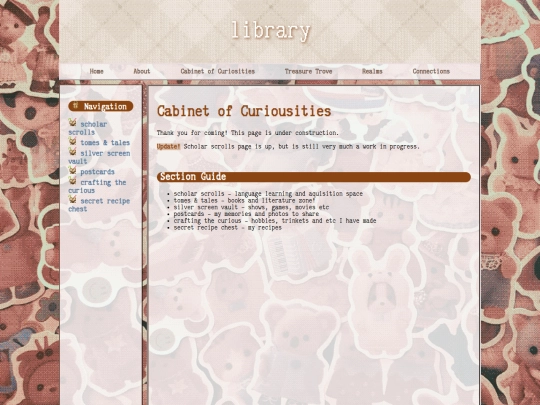Click list item 'silver screen vault - shows, games'

[x=251, y=207]
